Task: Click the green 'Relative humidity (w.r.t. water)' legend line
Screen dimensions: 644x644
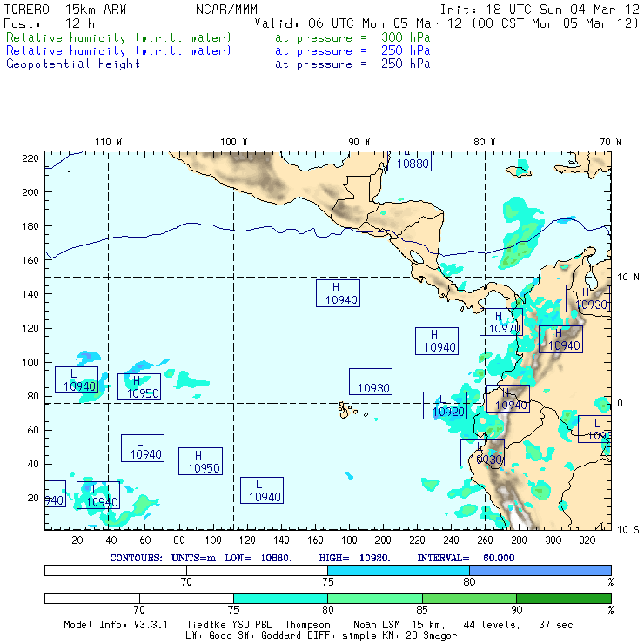Action: coord(118,37)
